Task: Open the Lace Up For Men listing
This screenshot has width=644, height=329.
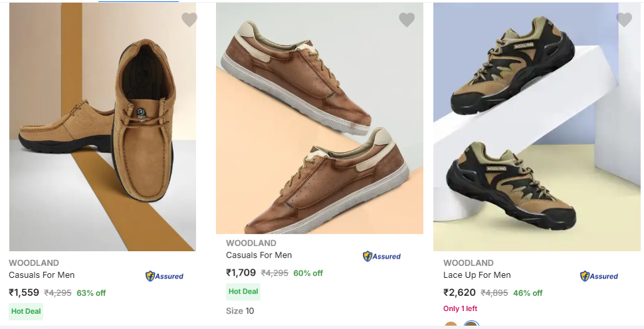Action: (x=477, y=275)
